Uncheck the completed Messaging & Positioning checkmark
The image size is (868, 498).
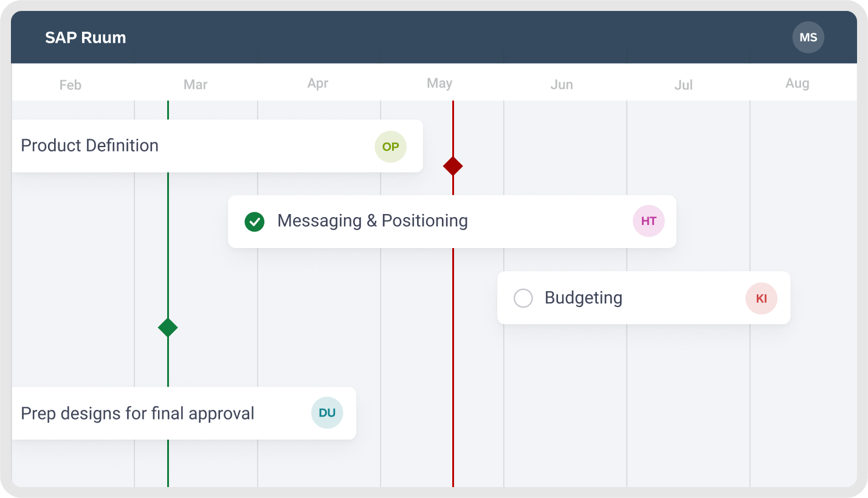[255, 222]
